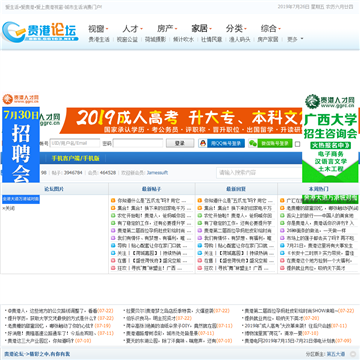Switch to the 最新帖子 tab

[152, 189]
